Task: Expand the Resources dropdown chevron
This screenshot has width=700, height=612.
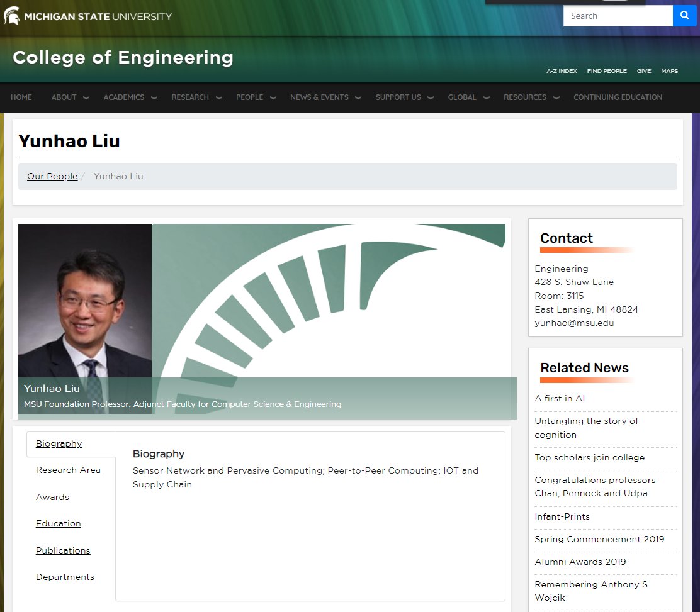Action: [556, 97]
